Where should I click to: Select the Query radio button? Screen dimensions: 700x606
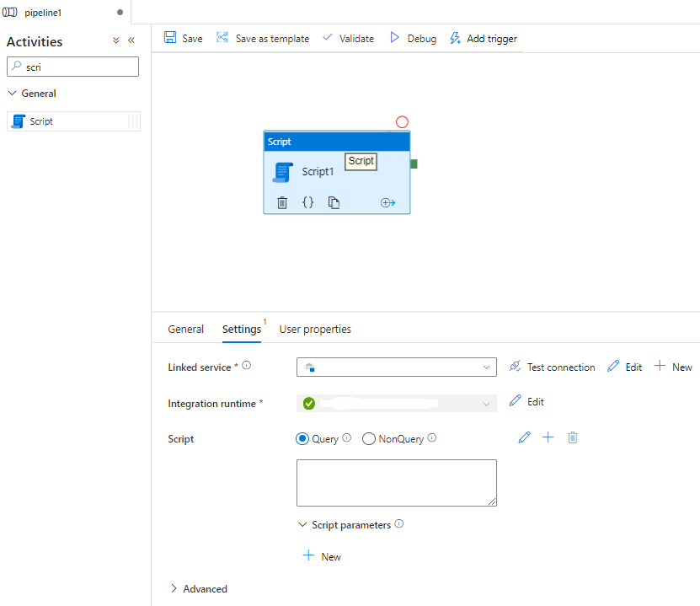pos(302,438)
